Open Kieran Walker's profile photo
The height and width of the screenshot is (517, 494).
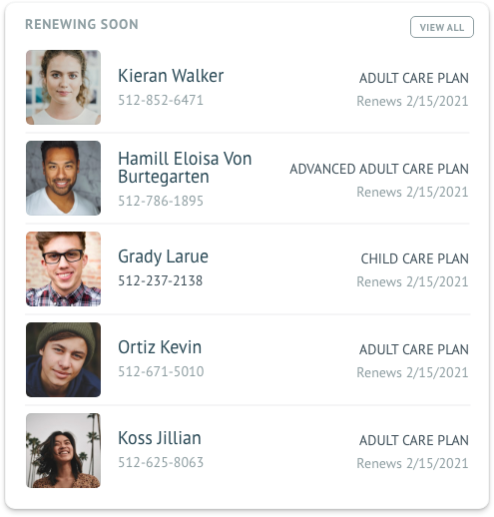63,87
